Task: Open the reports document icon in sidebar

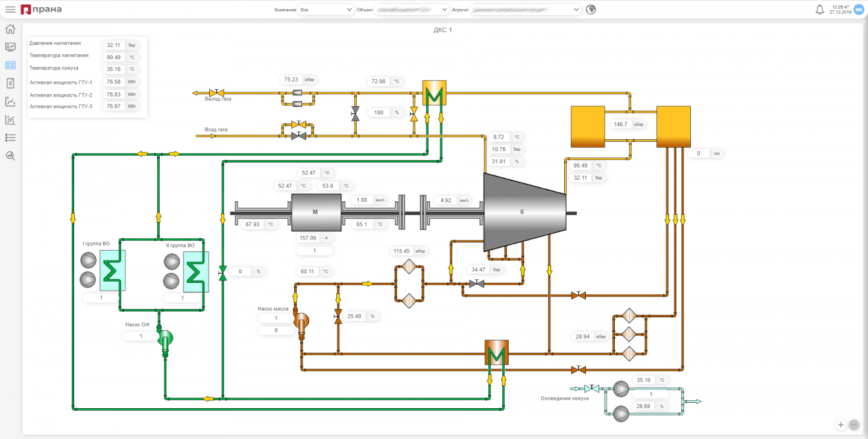Action: pyautogui.click(x=10, y=83)
